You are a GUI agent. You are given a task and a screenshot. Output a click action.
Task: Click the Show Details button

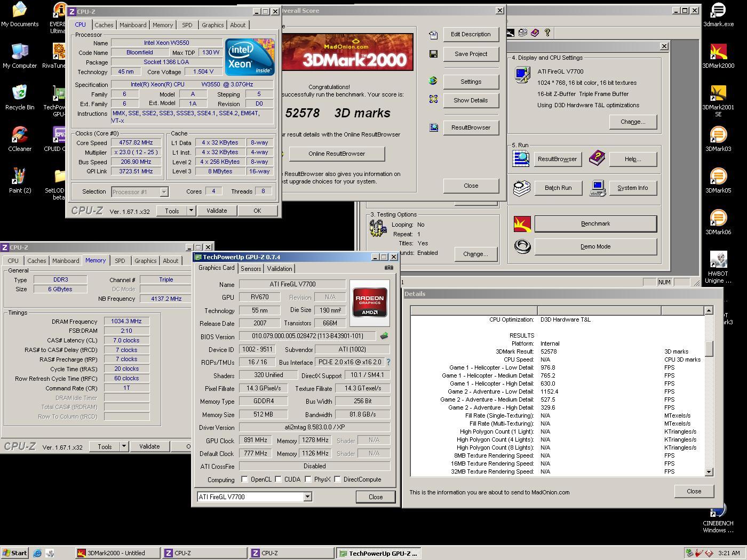click(471, 100)
